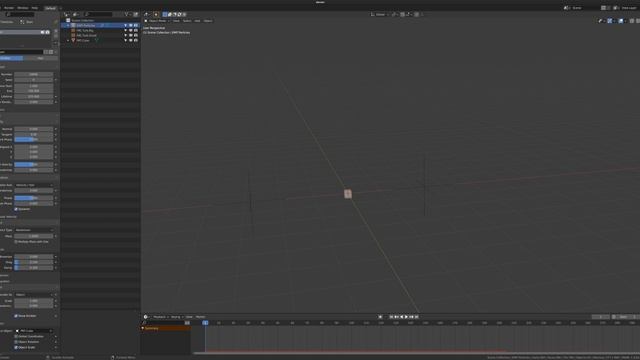Screen dimensions: 640x360
Task: Toggle the Object Rotation checkbox
Action: (x=16, y=342)
